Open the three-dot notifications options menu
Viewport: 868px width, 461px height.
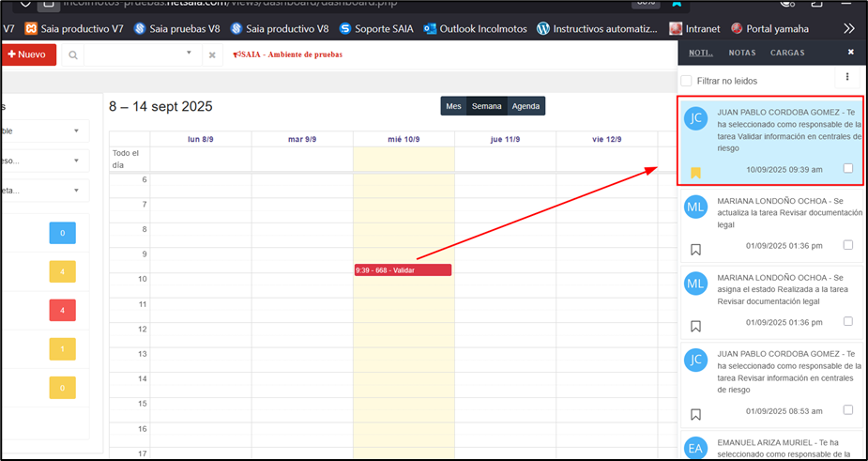coord(847,77)
